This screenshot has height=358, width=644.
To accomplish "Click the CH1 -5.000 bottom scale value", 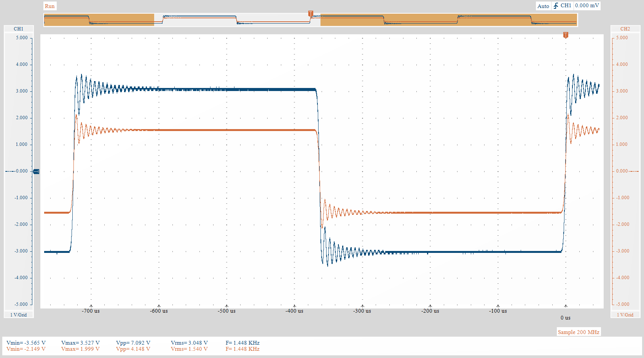I will [21, 304].
